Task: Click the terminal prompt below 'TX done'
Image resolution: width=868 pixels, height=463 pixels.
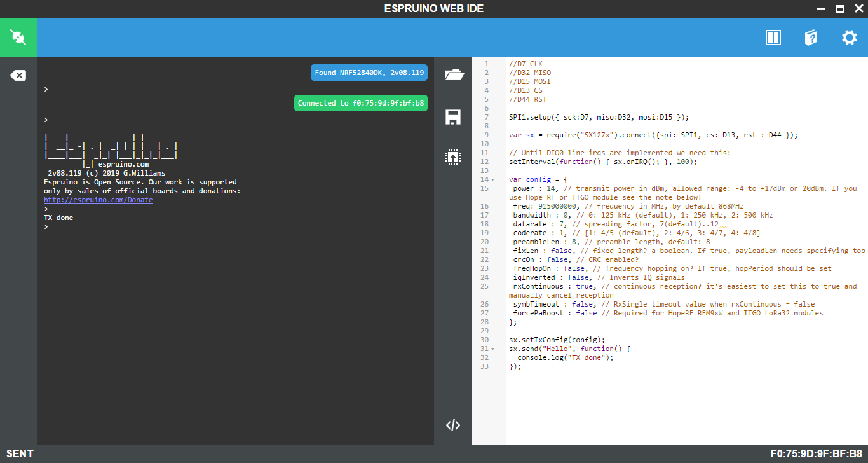Action: 46,226
